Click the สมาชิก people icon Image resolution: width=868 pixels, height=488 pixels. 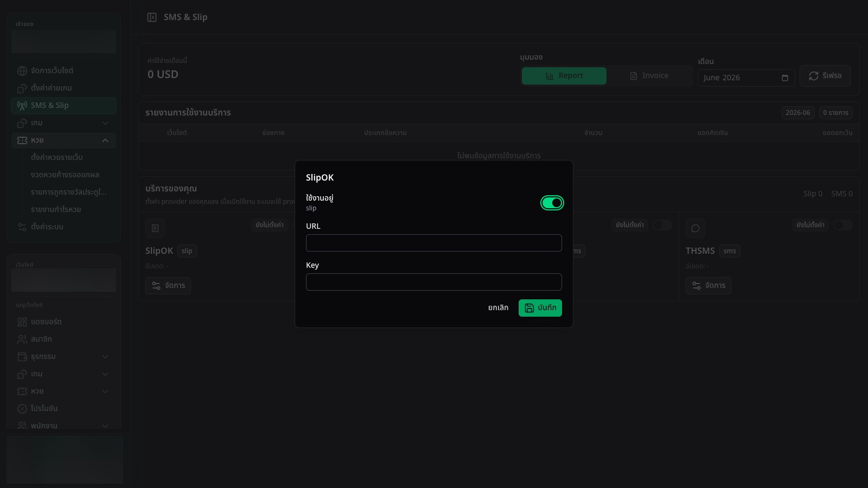coord(22,339)
